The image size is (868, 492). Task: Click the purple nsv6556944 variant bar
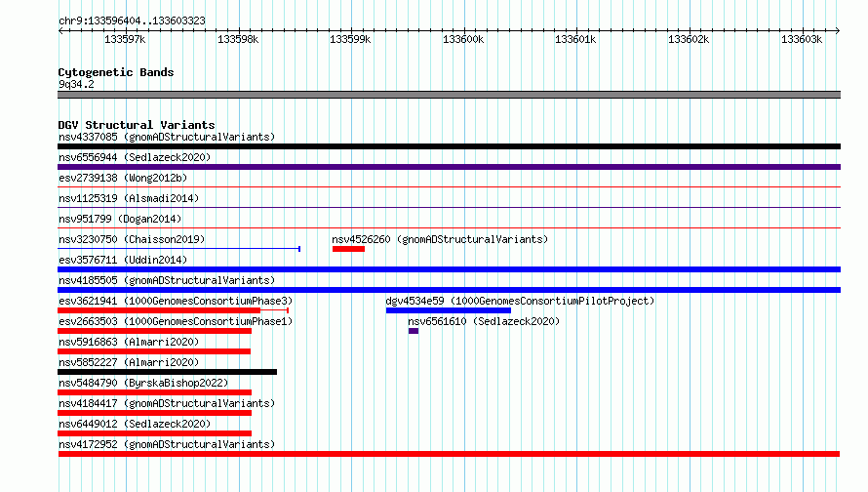(x=449, y=167)
